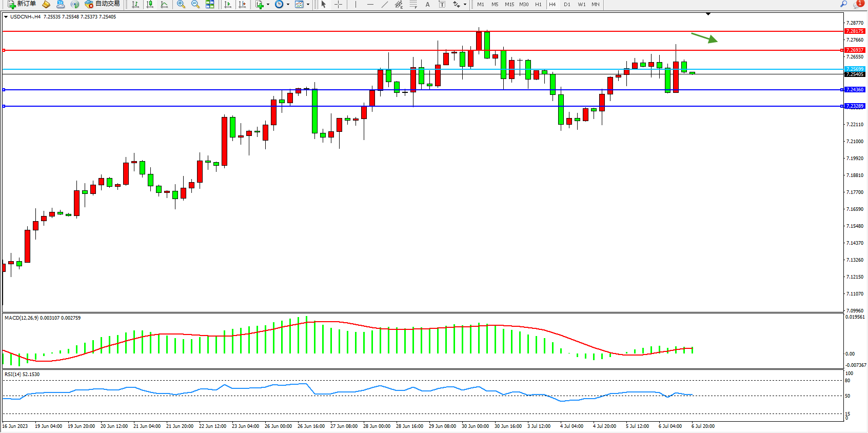
Task: Select the text label 'A' tool
Action: 427,4
